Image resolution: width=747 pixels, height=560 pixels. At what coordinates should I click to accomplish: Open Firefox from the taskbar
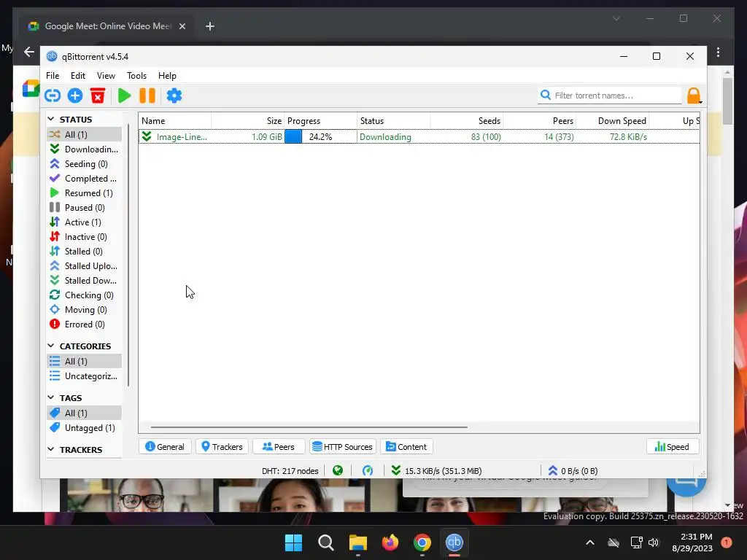coord(390,542)
